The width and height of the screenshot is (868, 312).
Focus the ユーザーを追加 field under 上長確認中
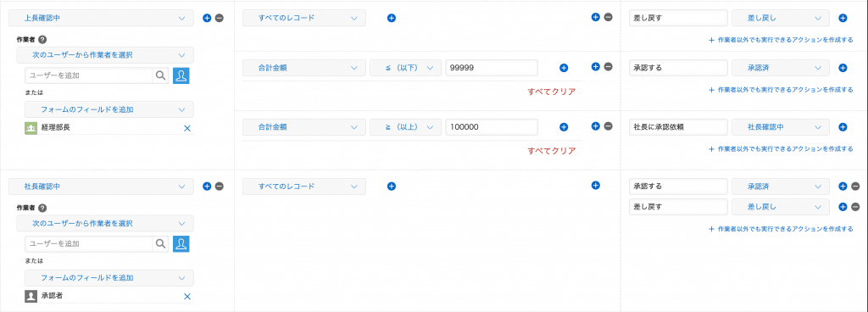coord(88,75)
